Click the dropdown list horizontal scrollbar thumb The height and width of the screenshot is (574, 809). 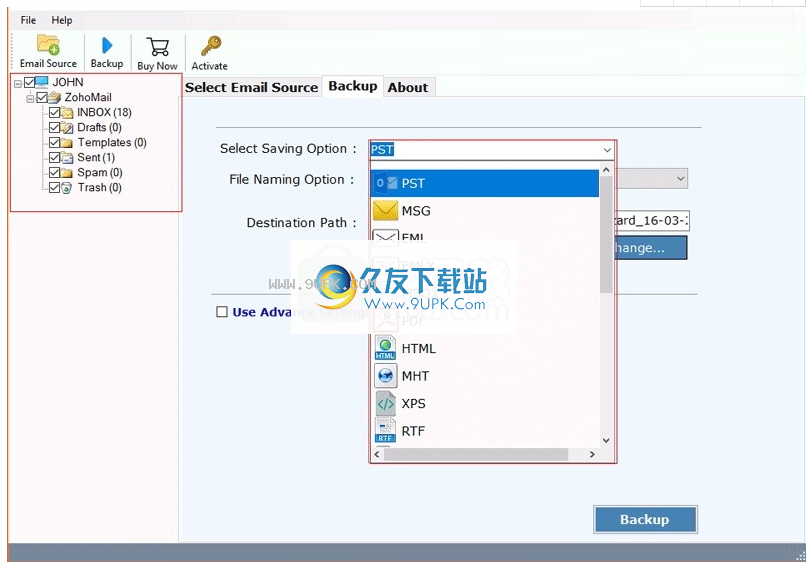tap(476, 454)
